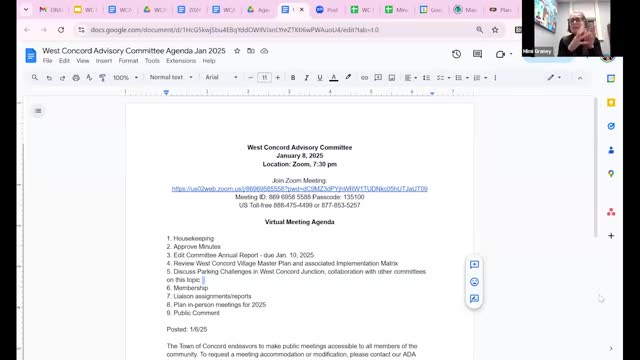Open the text color picker
This screenshot has height=360, width=640.
click(x=333, y=78)
